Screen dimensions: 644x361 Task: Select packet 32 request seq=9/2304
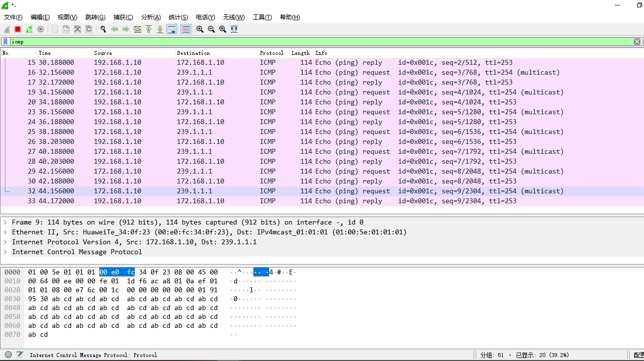pos(322,191)
